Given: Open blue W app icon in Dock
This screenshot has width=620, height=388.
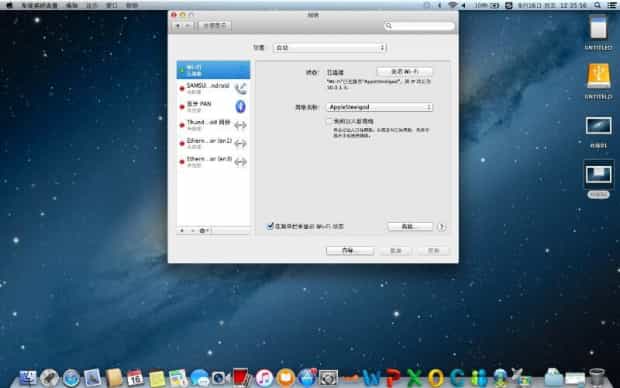Looking at the screenshot, I should 371,378.
